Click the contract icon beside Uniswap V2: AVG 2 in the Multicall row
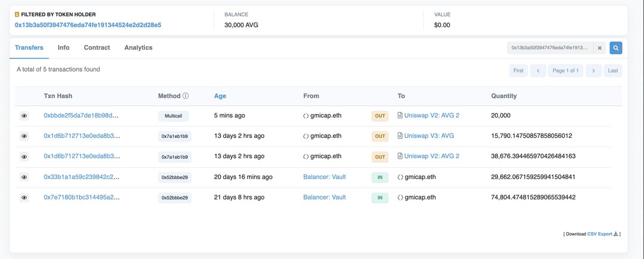644x259 pixels. click(x=400, y=115)
